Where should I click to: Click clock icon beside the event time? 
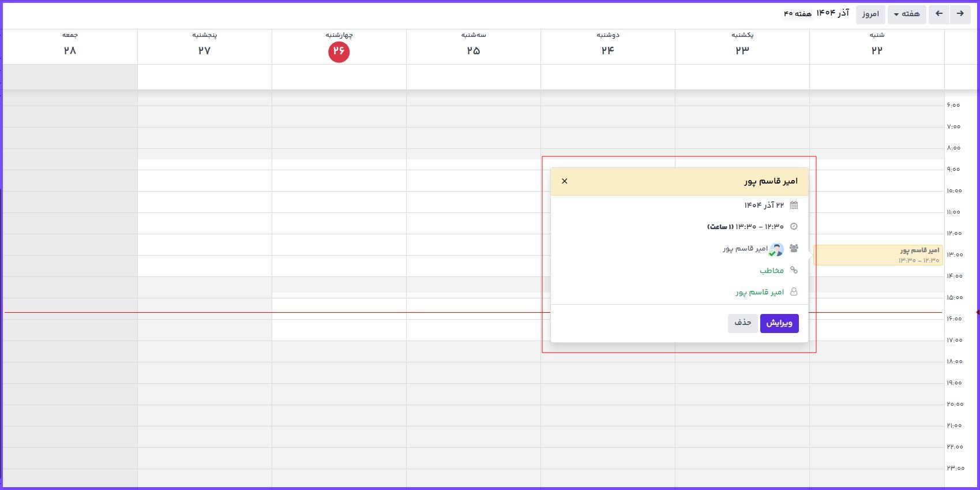click(x=794, y=227)
